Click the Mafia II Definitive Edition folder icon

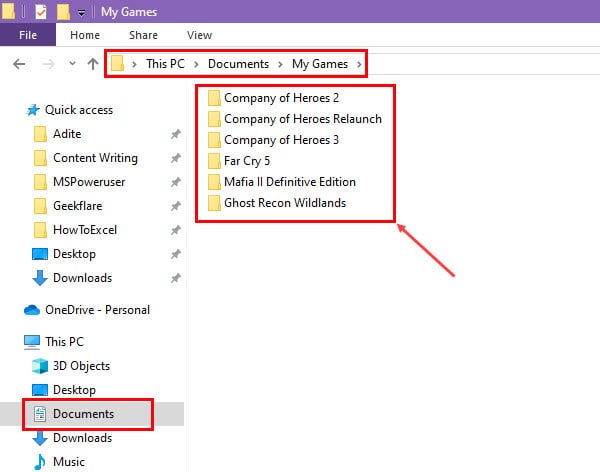214,182
